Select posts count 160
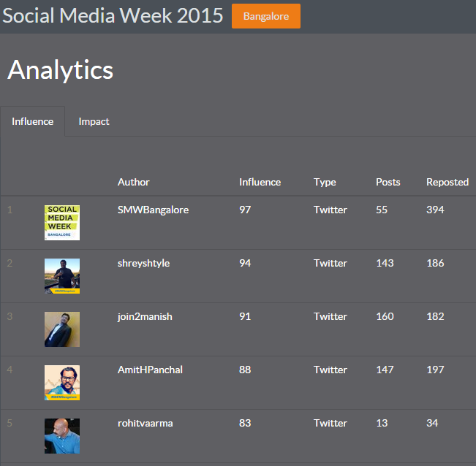 pyautogui.click(x=385, y=316)
